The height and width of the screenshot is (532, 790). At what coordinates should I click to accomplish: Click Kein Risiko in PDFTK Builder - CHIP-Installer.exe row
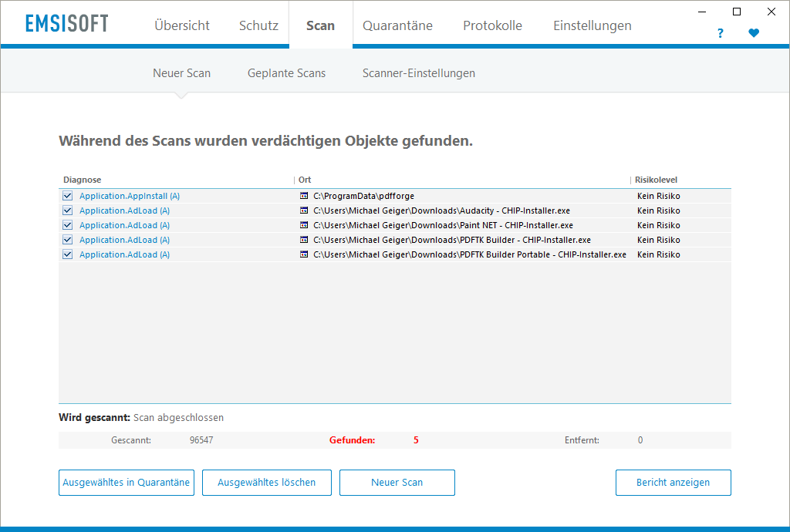click(659, 240)
